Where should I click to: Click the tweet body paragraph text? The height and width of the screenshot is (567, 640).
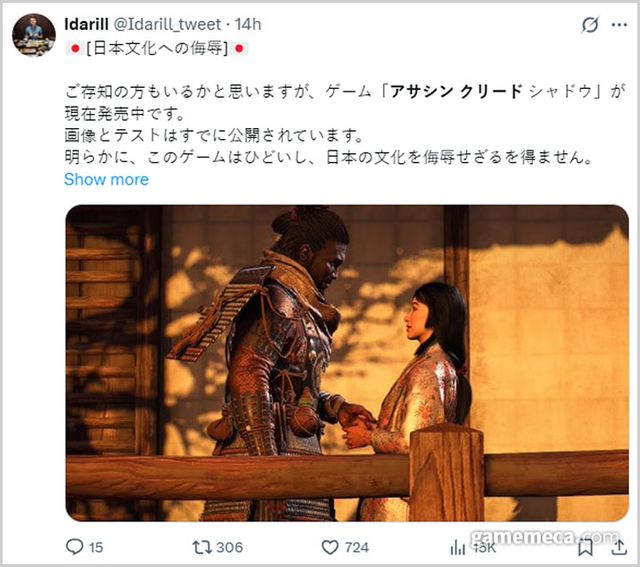pyautogui.click(x=345, y=125)
